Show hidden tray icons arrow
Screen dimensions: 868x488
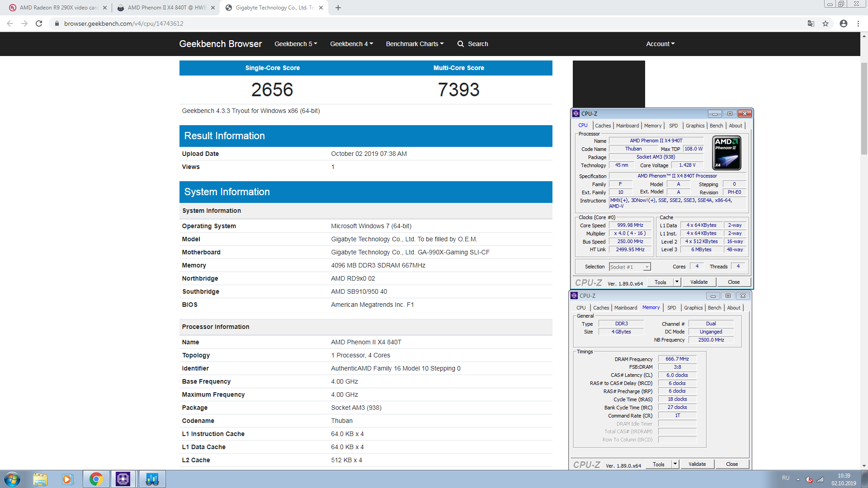pyautogui.click(x=798, y=479)
